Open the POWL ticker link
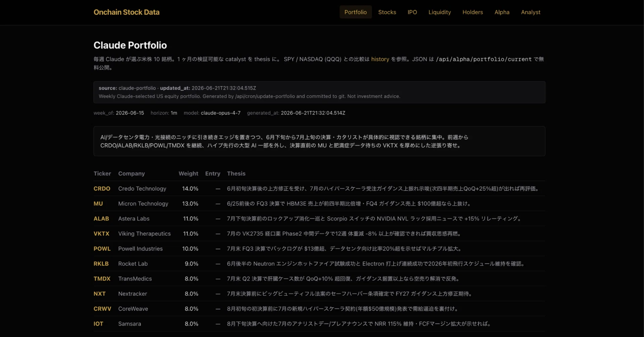Image resolution: width=644 pixels, height=337 pixels. tap(102, 249)
